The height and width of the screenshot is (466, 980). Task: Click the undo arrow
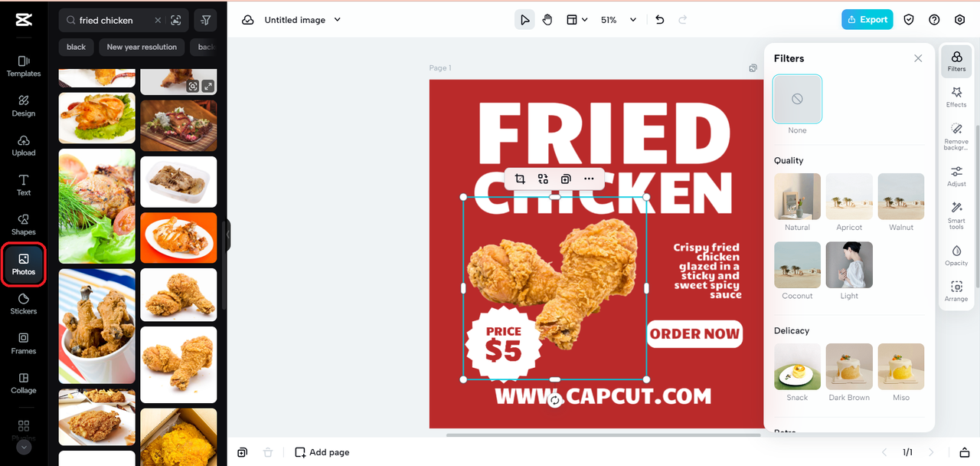click(660, 20)
